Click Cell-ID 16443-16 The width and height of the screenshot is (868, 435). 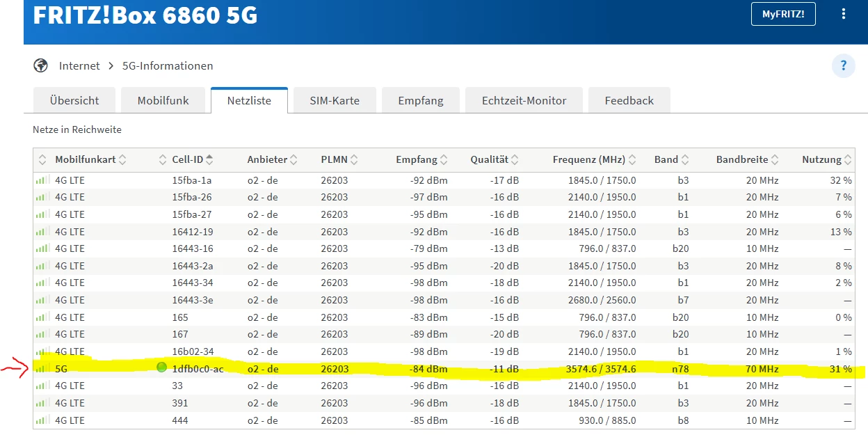(x=193, y=248)
